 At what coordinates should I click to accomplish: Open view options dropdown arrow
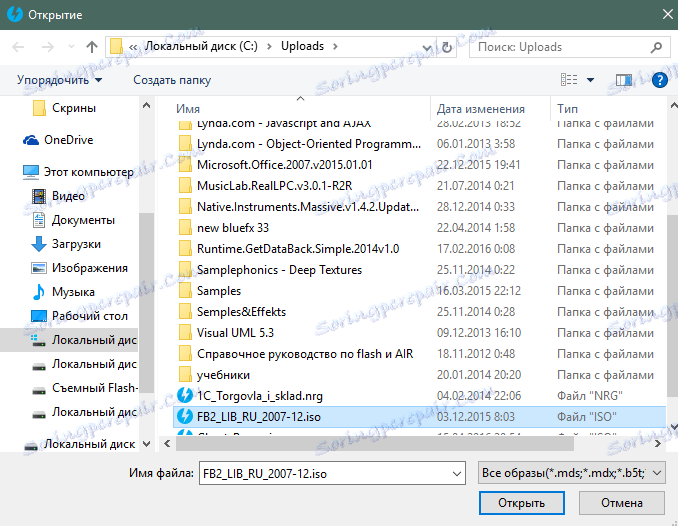pyautogui.click(x=590, y=80)
